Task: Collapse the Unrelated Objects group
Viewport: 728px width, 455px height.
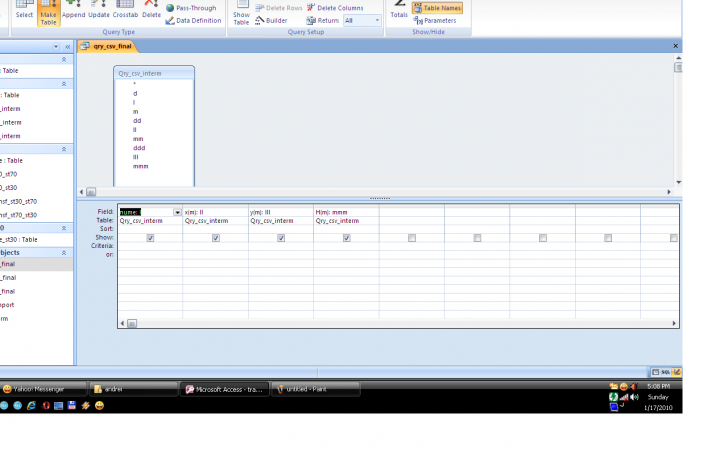Action: [64, 253]
